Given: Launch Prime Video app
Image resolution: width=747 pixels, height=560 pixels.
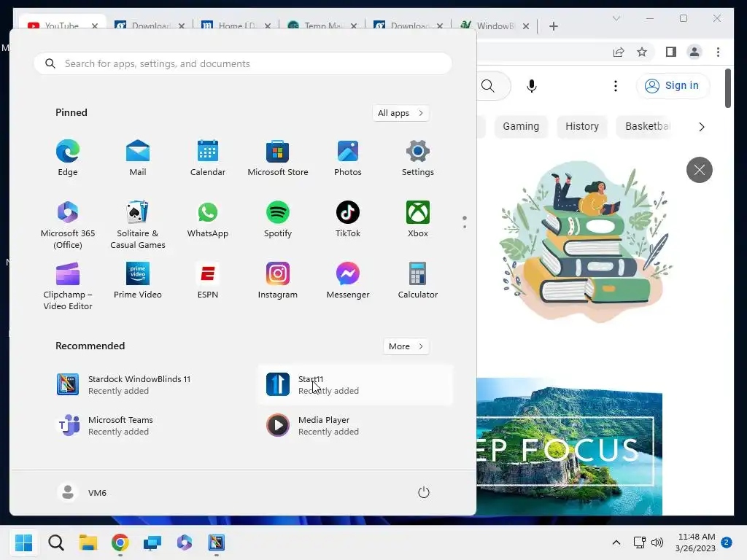Looking at the screenshot, I should pyautogui.click(x=138, y=281).
